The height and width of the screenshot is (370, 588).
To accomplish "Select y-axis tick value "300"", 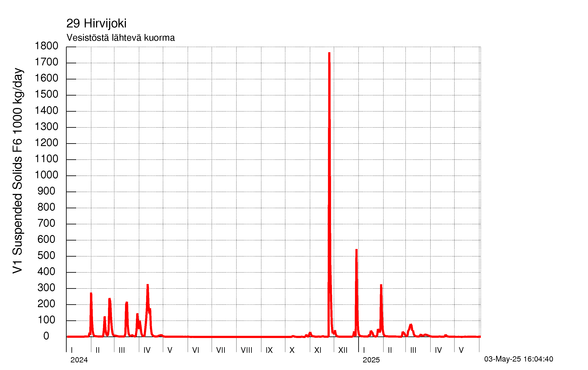I will (46, 288).
